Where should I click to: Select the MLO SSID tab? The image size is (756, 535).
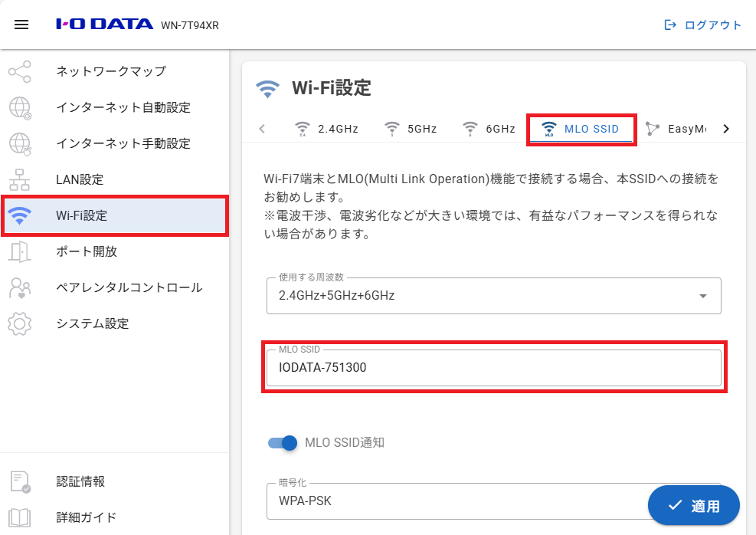(581, 129)
